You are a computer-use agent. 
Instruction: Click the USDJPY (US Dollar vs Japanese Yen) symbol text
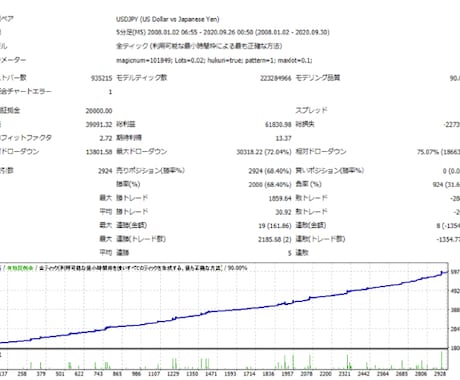(x=168, y=19)
